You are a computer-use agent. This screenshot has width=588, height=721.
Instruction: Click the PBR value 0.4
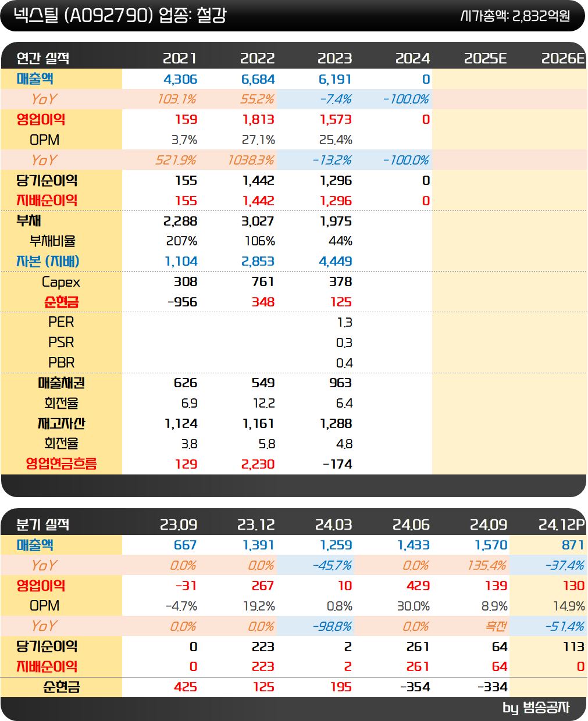coord(344,363)
